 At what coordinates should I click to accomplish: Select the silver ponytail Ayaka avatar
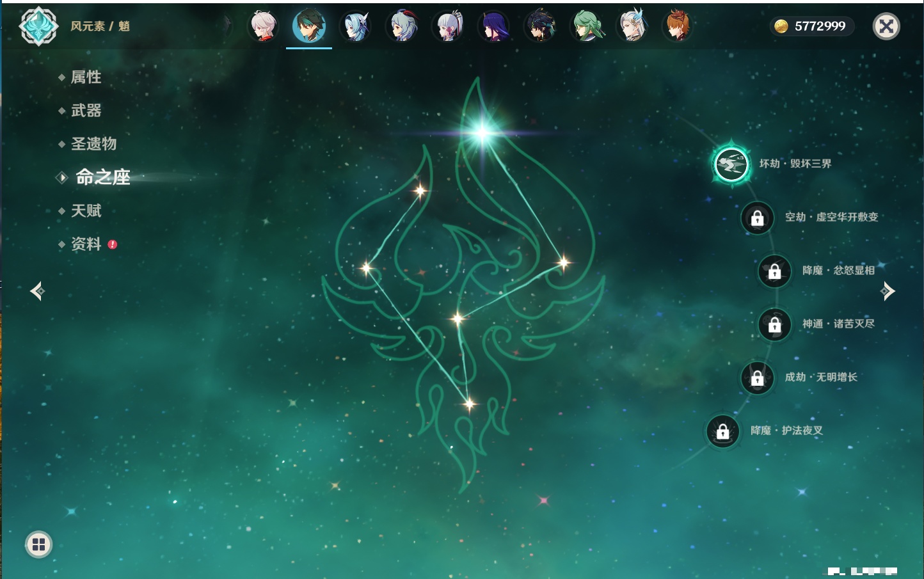(447, 26)
